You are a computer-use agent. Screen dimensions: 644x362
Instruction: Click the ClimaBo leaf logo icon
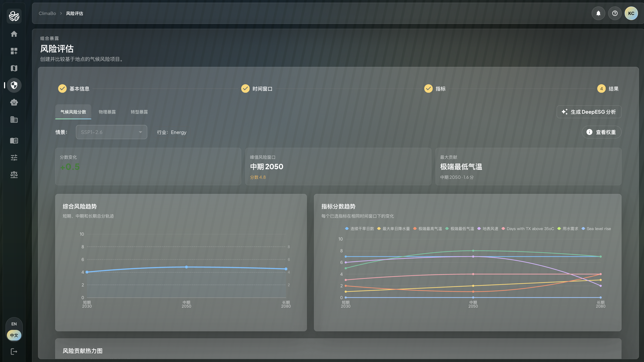[x=14, y=16]
